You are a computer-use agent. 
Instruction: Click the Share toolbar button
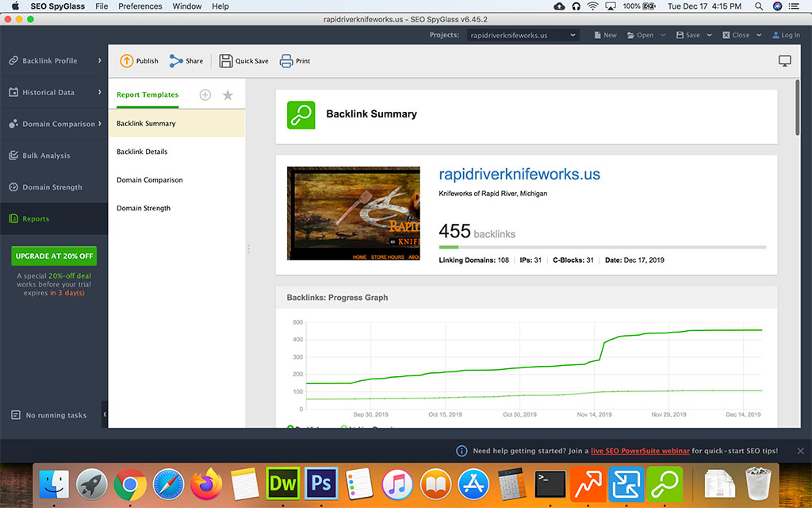coord(186,60)
